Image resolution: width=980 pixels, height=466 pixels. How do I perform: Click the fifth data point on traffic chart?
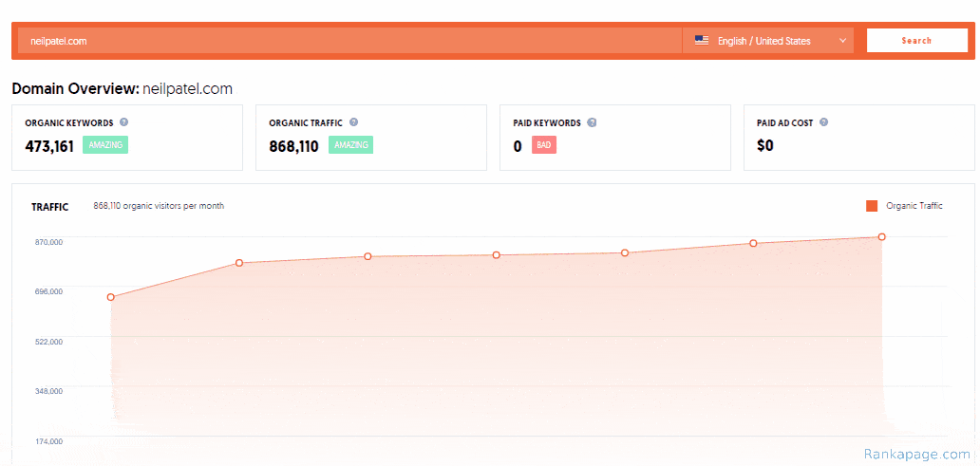[625, 253]
